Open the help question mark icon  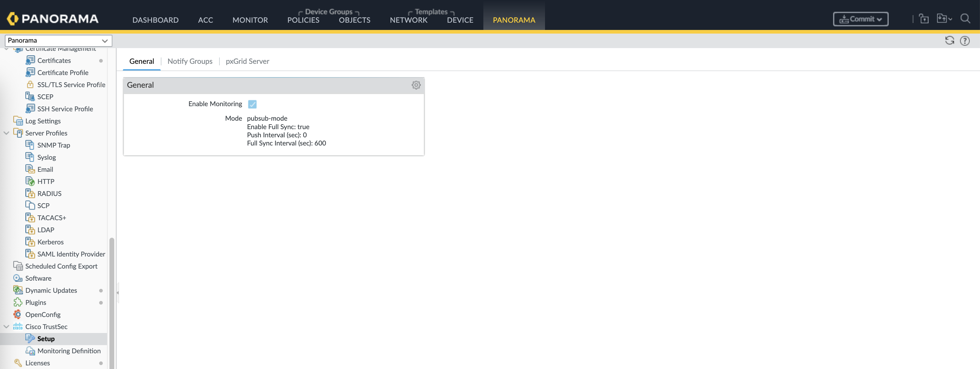pos(964,40)
